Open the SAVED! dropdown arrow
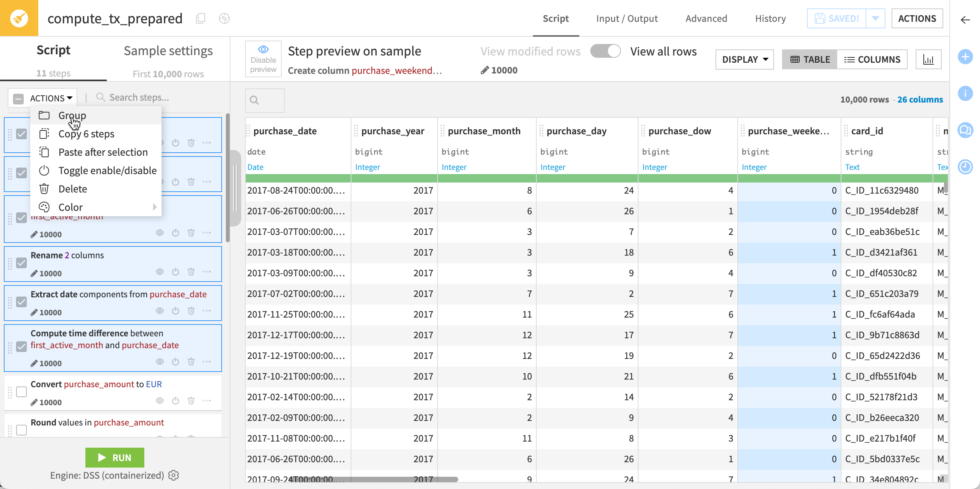This screenshot has height=489, width=980. [x=876, y=18]
